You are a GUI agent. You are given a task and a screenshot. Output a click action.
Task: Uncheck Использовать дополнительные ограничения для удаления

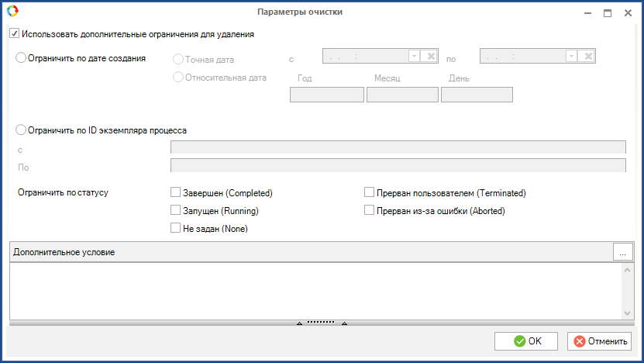click(x=14, y=34)
